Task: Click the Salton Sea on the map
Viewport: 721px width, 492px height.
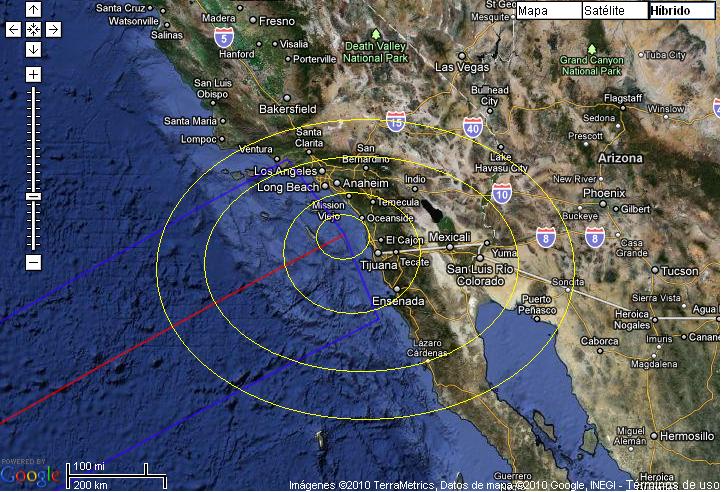Action: point(432,211)
